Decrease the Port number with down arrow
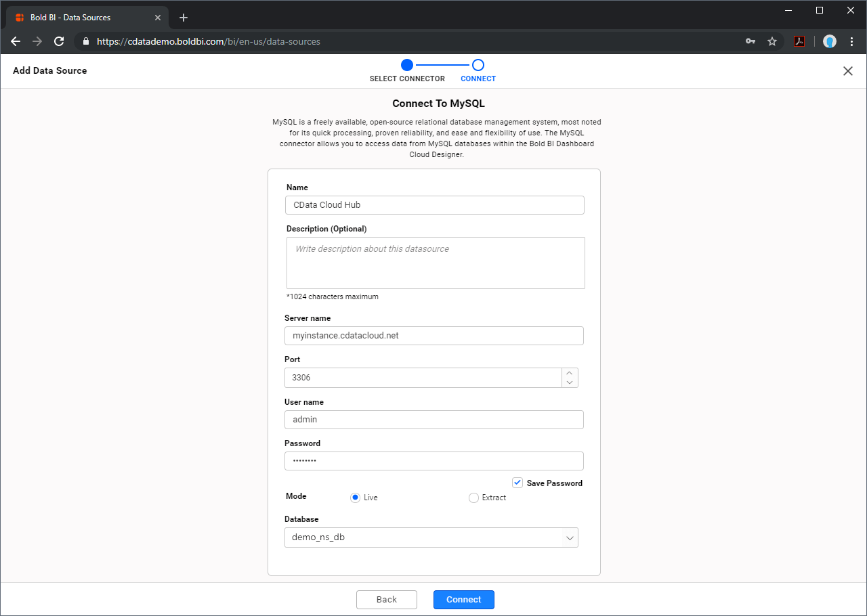 tap(570, 382)
